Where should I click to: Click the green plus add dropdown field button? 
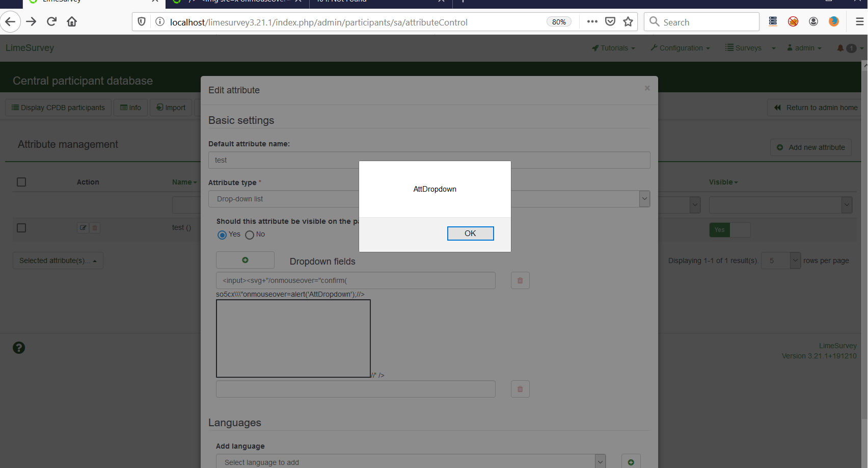coord(245,260)
